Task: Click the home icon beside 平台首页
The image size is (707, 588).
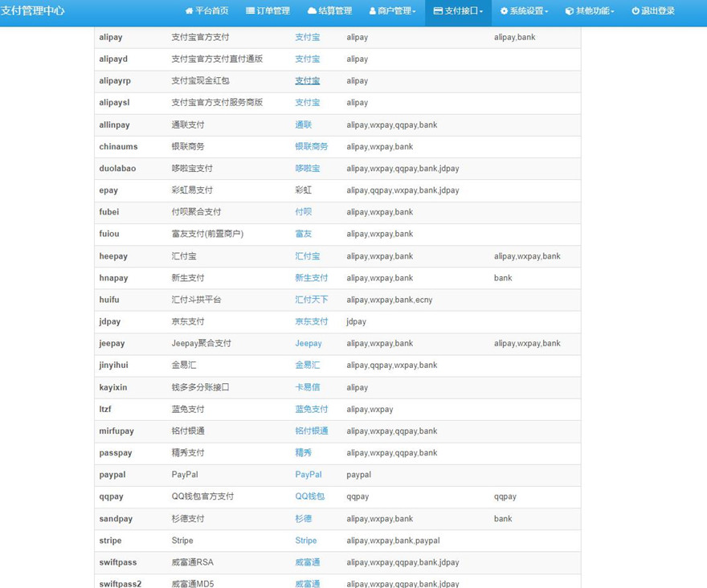Action: [189, 10]
